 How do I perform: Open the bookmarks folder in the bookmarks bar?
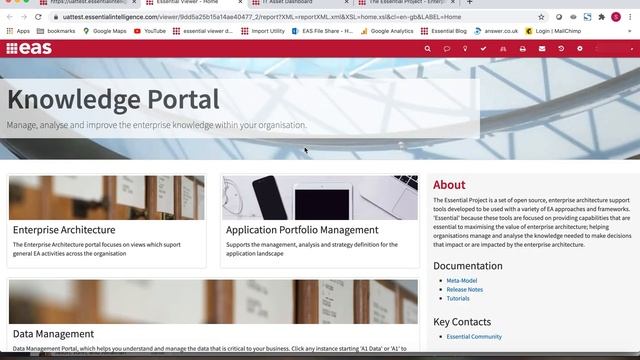point(56,31)
